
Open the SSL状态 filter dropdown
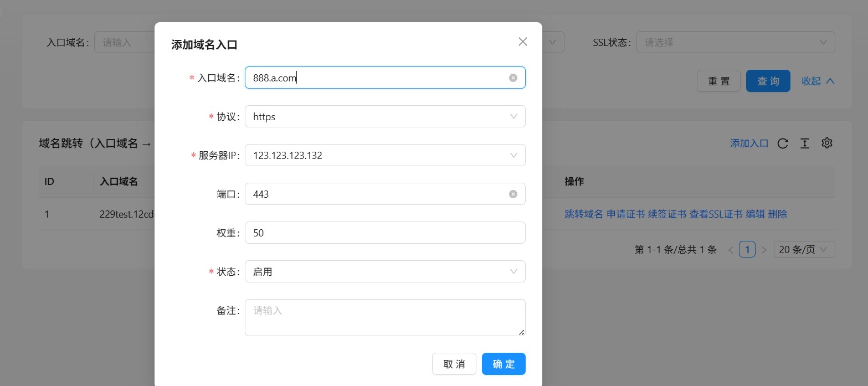(735, 42)
